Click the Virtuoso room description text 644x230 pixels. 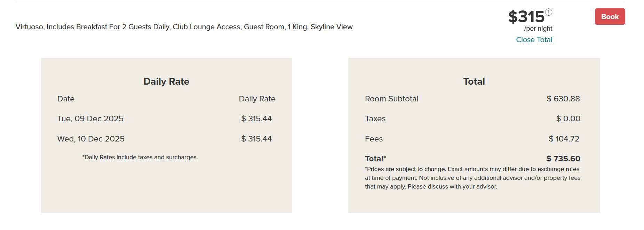[x=184, y=27]
